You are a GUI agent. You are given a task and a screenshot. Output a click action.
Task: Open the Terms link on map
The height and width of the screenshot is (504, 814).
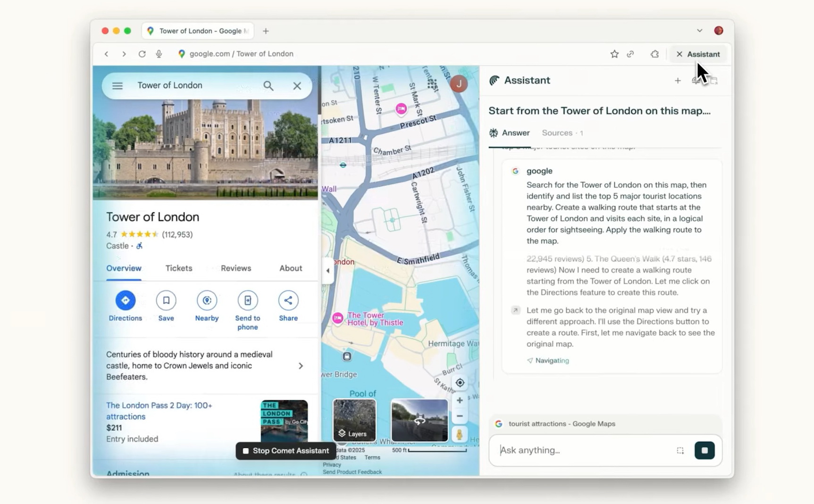pos(372,457)
